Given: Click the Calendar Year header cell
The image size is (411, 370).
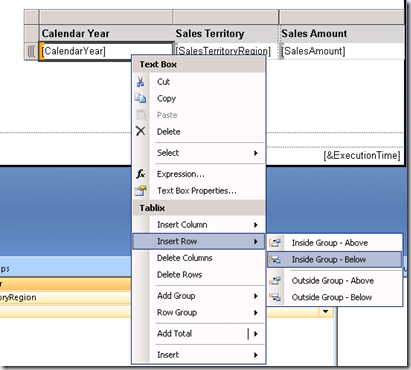Looking at the screenshot, I should [106, 34].
